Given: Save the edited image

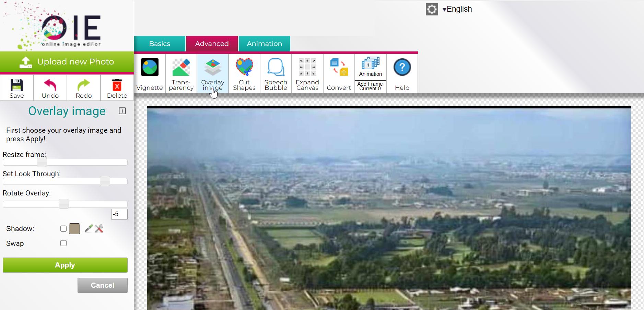Looking at the screenshot, I should click(x=17, y=88).
